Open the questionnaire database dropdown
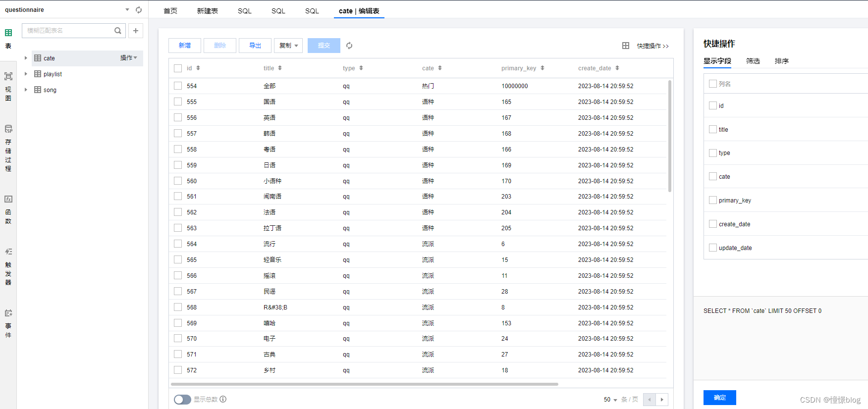The height and width of the screenshot is (409, 868). [127, 10]
